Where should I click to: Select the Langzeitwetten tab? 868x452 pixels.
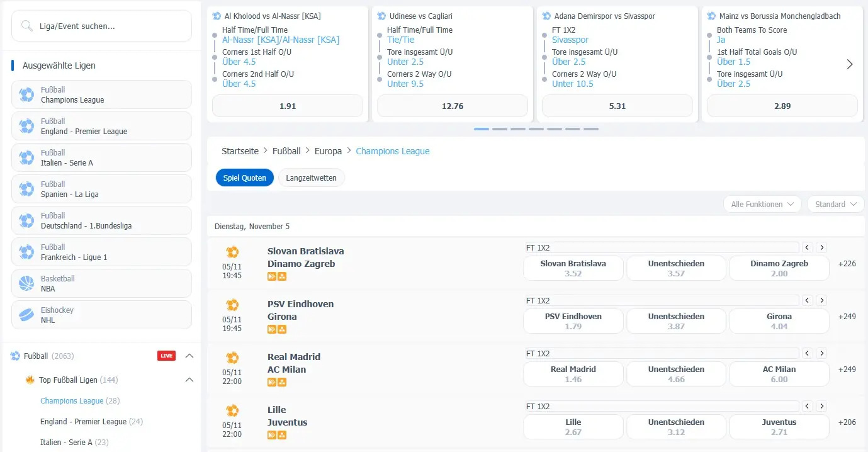tap(312, 178)
